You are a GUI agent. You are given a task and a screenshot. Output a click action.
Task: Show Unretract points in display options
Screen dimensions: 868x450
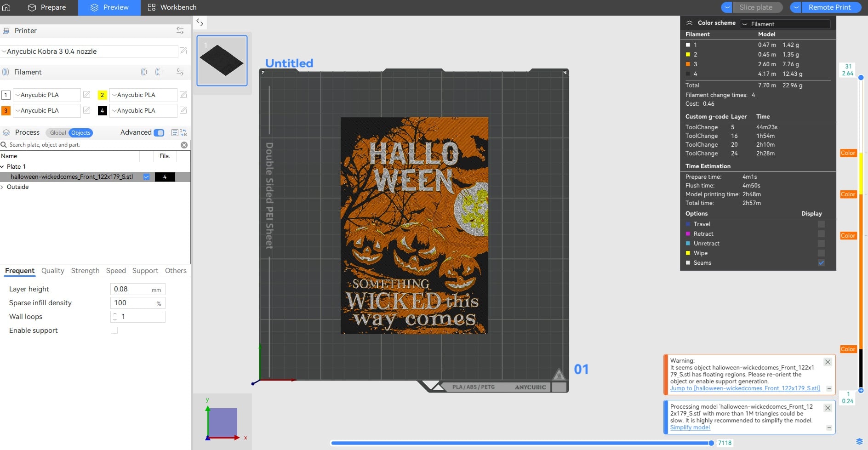point(821,244)
